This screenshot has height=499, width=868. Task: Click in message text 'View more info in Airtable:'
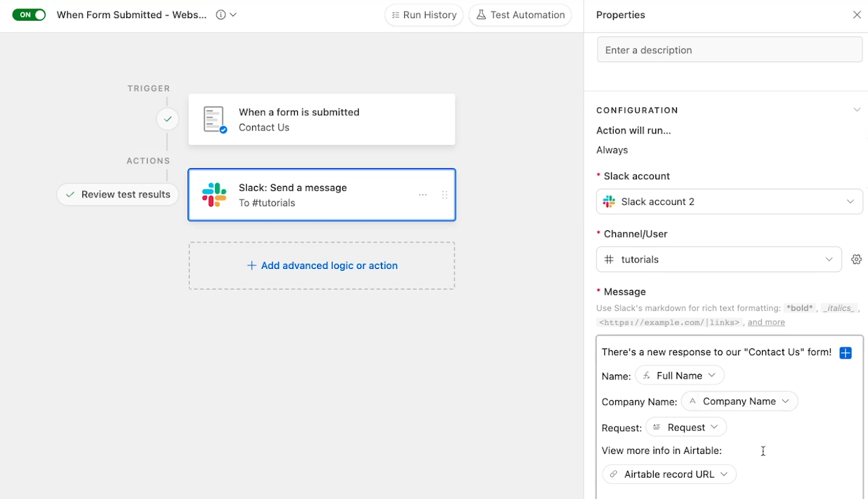(662, 451)
